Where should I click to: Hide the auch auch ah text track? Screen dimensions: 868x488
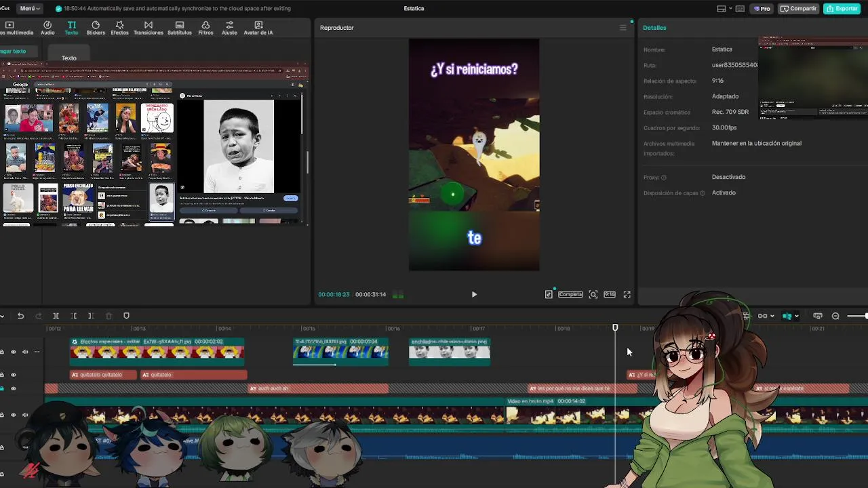click(x=13, y=388)
